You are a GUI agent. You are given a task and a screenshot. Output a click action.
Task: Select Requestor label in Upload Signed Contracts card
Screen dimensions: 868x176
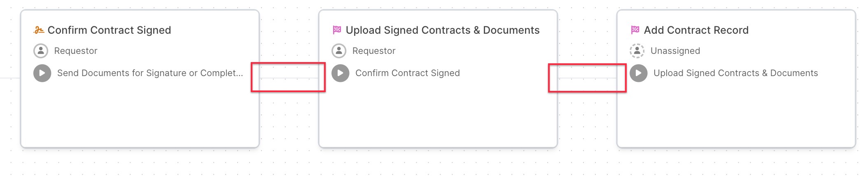[374, 51]
